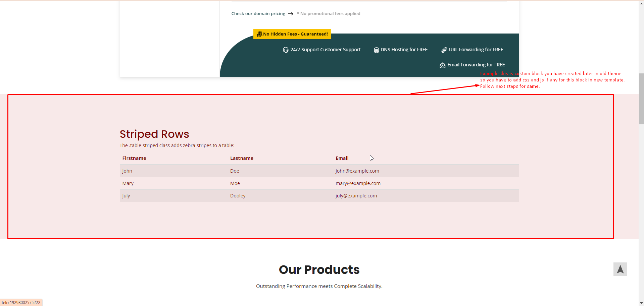Click the Lastname column header
This screenshot has height=306, width=644.
pos(242,158)
